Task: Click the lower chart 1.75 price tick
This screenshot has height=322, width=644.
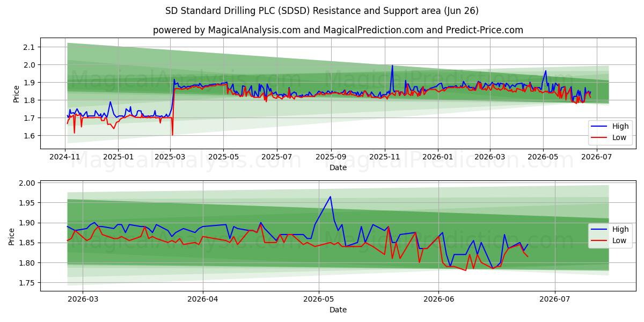Action: coord(27,283)
